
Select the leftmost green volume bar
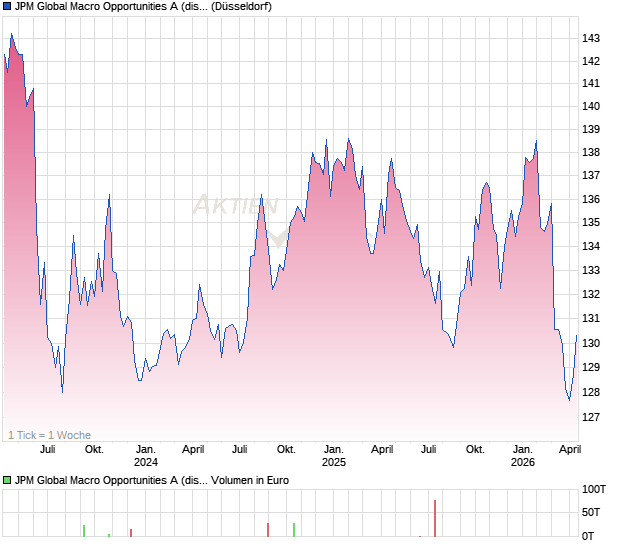84,531
